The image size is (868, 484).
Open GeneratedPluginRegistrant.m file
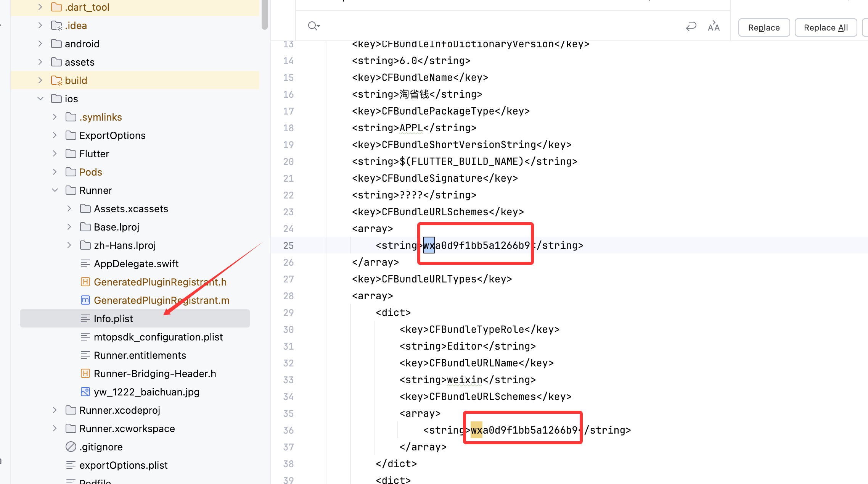coord(162,300)
